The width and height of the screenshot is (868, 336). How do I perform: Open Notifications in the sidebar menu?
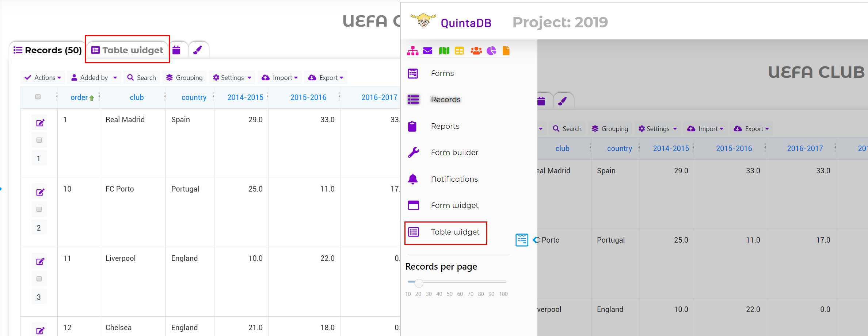[x=454, y=179]
